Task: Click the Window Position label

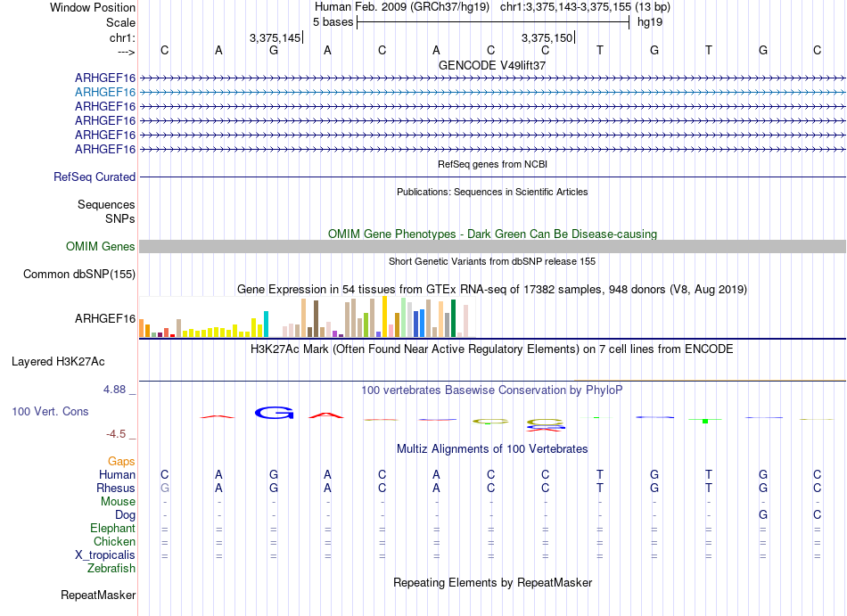Action: [93, 7]
